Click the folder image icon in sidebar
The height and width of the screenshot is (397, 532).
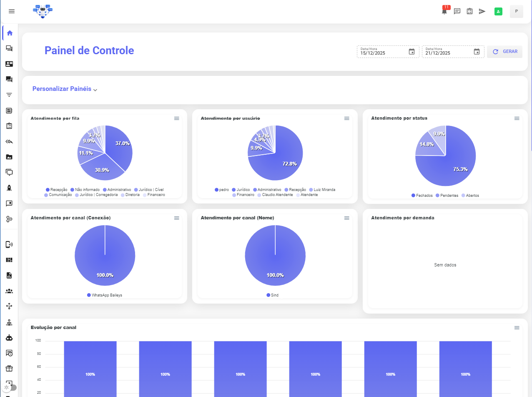[x=9, y=157]
